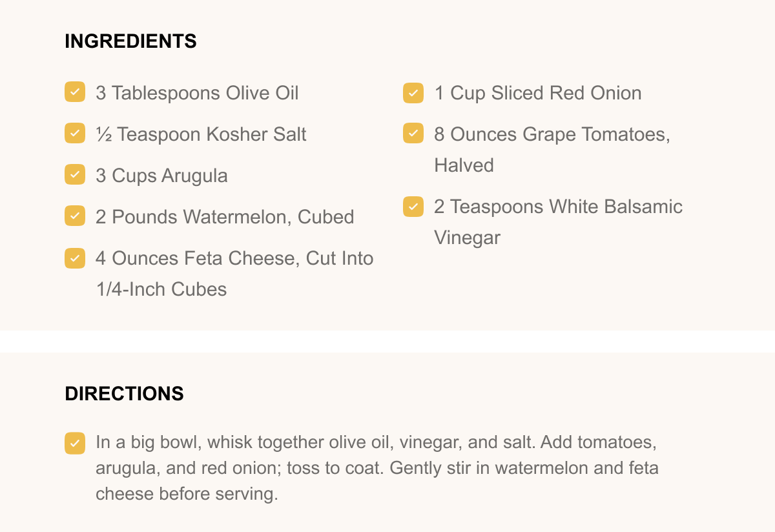Screen dimensions: 775x532
Task: Uncheck the Grape Tomatoes checkbox
Action: point(413,134)
